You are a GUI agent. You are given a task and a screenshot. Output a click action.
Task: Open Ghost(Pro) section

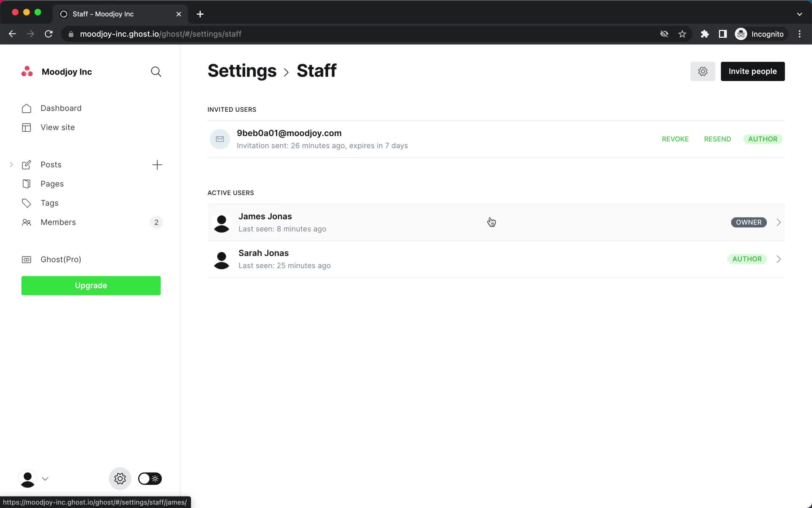(x=61, y=260)
